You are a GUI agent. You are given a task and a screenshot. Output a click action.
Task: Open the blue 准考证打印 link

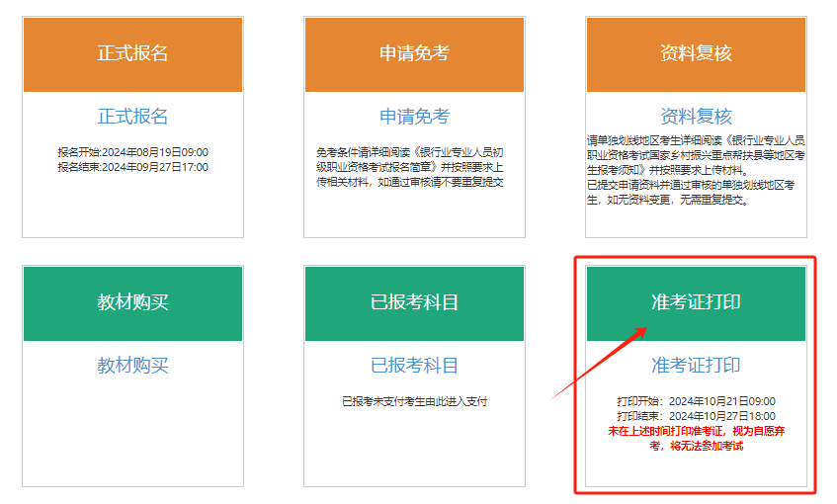(696, 366)
